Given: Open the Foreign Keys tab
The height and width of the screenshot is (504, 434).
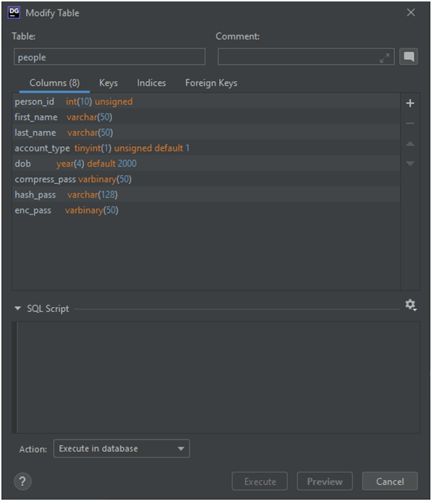Looking at the screenshot, I should (211, 83).
